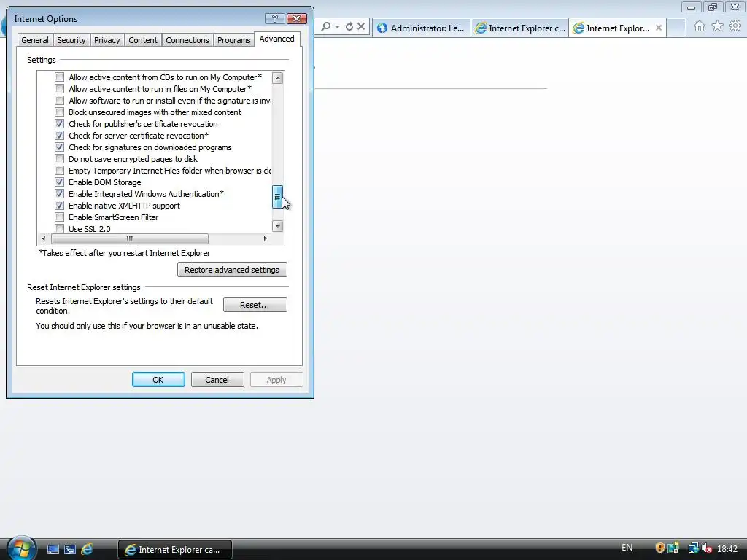Click the stop loading X icon
The height and width of the screenshot is (560, 747).
pyautogui.click(x=361, y=27)
